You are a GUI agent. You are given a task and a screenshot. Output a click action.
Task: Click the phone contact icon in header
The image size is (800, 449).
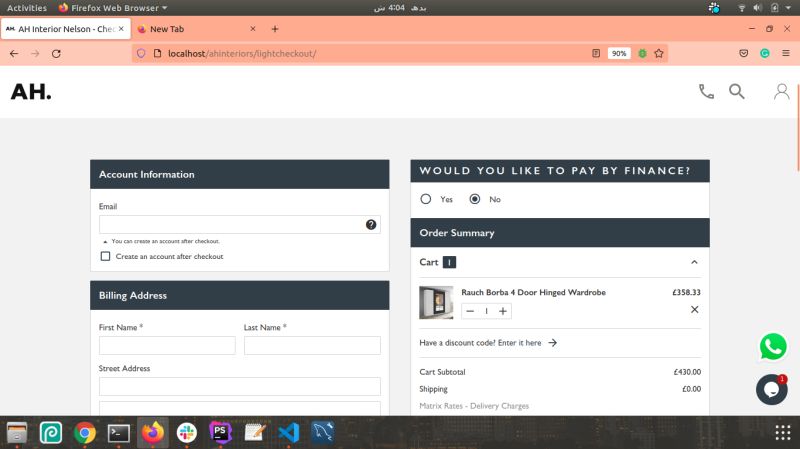tap(706, 91)
